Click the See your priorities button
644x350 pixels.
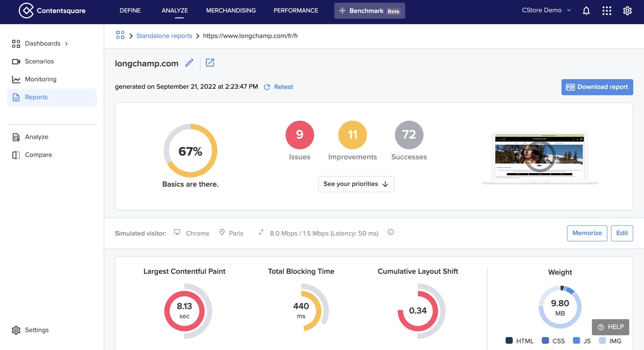pyautogui.click(x=356, y=184)
